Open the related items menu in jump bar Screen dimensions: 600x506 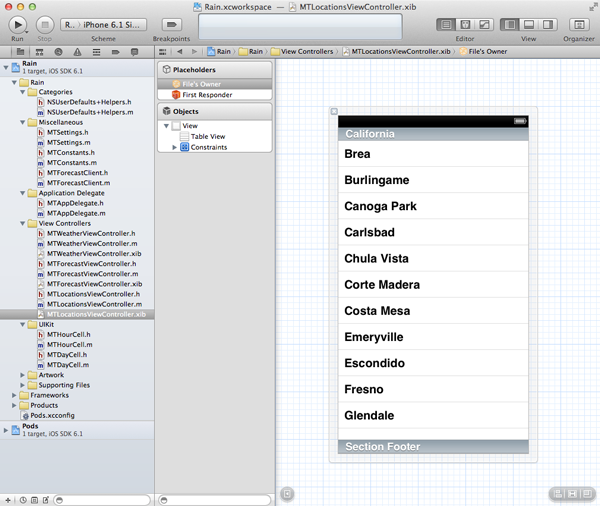click(163, 52)
